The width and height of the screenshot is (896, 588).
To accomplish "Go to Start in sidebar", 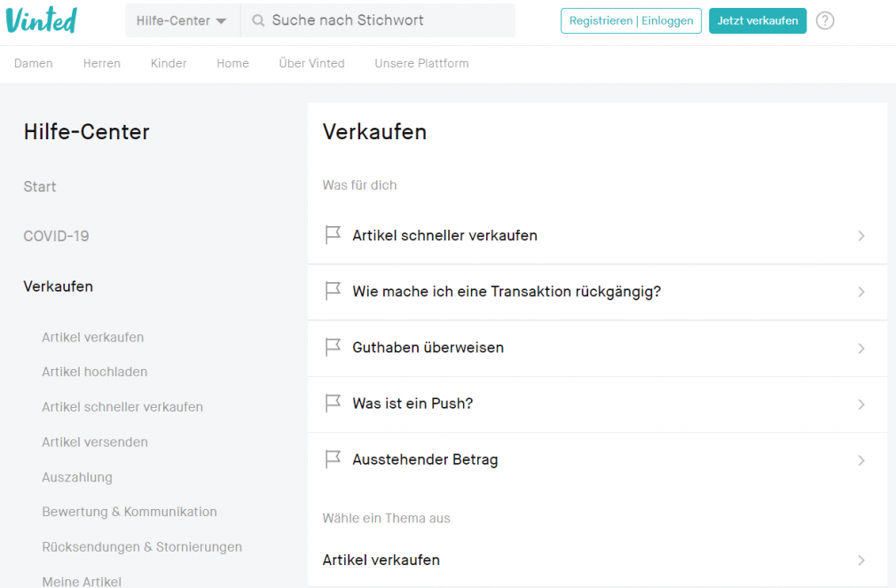I will click(x=40, y=187).
